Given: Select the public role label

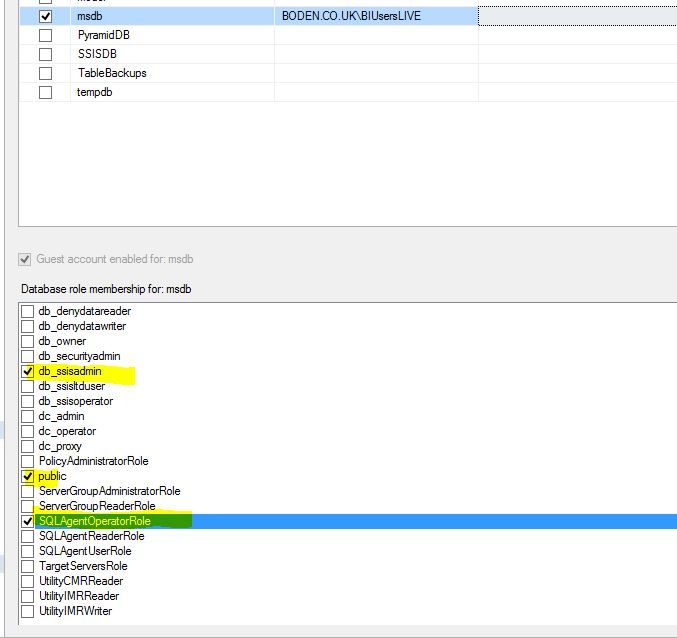Looking at the screenshot, I should pyautogui.click(x=52, y=476).
